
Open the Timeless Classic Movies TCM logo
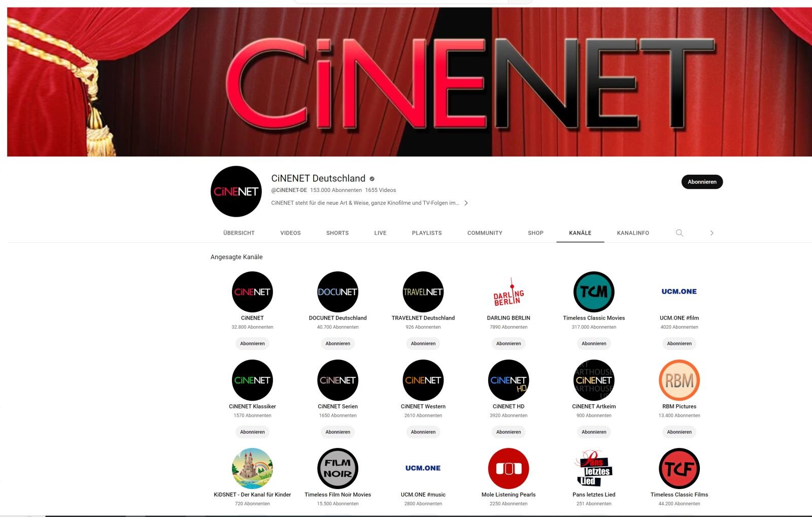[594, 292]
